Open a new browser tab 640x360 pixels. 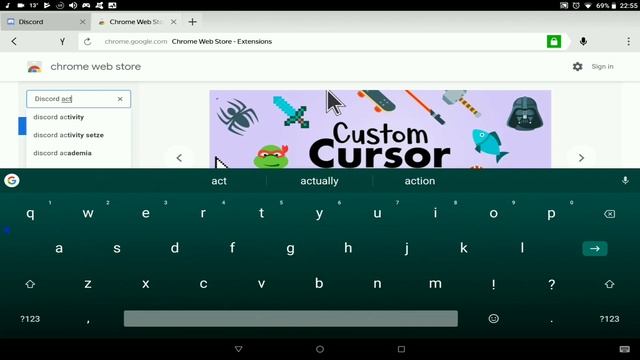(192, 22)
